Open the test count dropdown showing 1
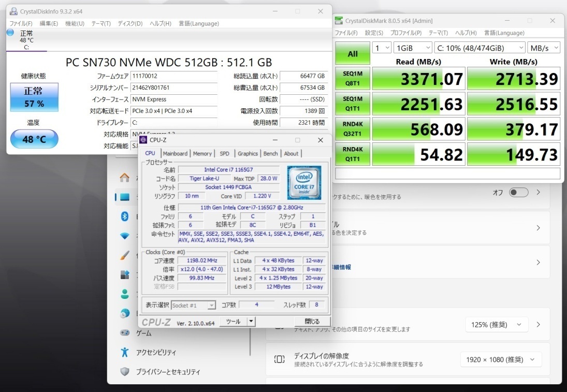This screenshot has height=392, width=567. click(x=382, y=48)
